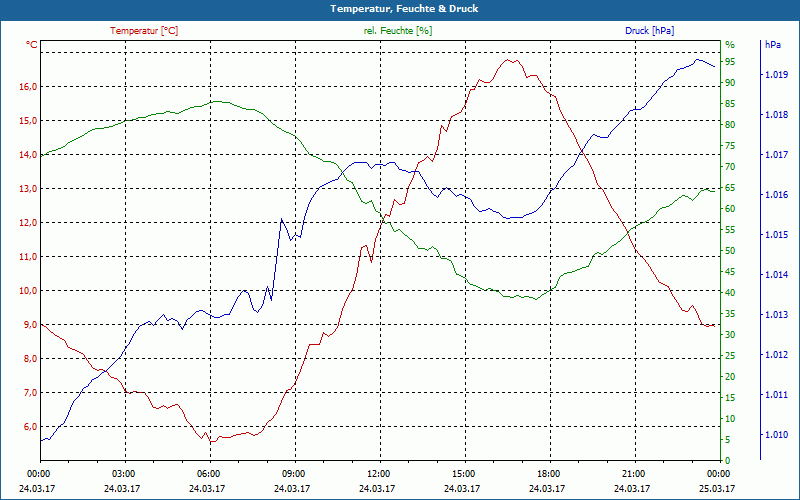The width and height of the screenshot is (800, 500).
Task: Click the '1.010' pressure axis value
Action: (x=776, y=435)
